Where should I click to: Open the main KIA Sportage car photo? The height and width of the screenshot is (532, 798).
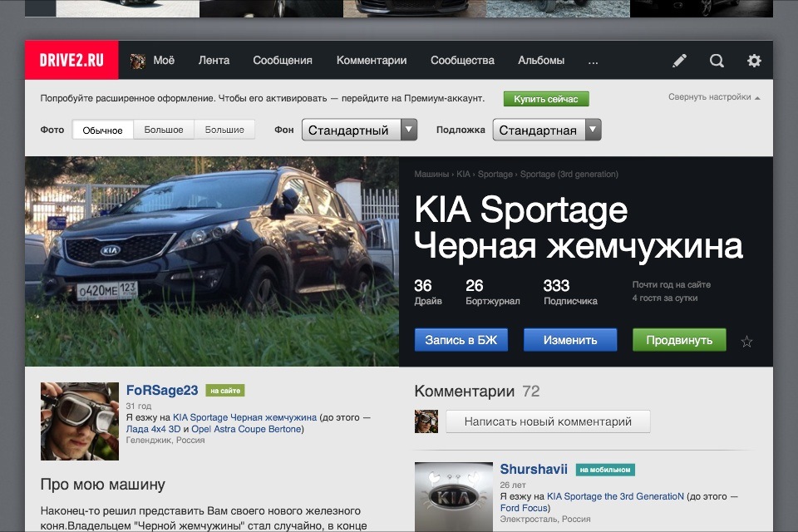pos(212,261)
